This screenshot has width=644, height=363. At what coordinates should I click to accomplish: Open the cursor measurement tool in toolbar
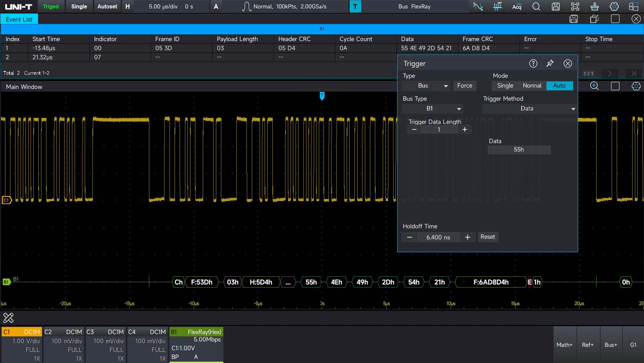click(478, 6)
